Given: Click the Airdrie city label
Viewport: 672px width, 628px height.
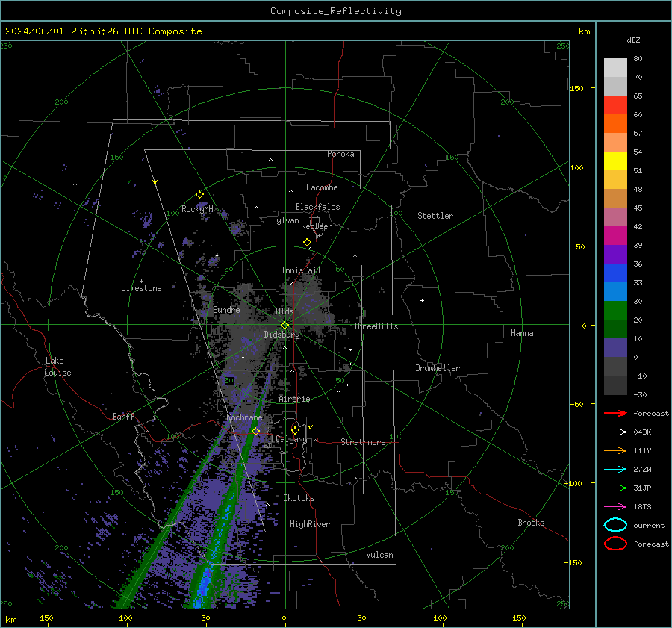Looking at the screenshot, I should coord(294,399).
